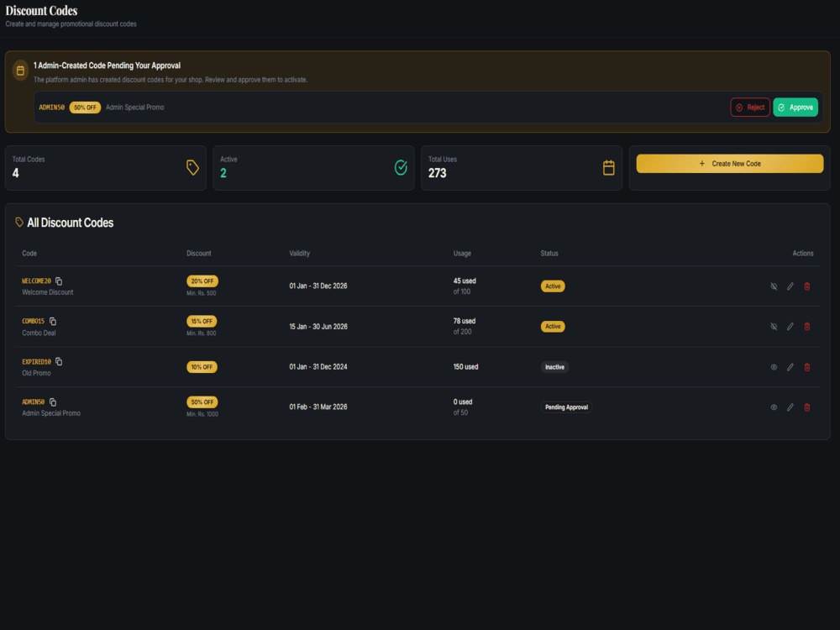Image resolution: width=840 pixels, height=630 pixels.
Task: Click ADMIN50 code in the approval banner
Action: click(51, 108)
